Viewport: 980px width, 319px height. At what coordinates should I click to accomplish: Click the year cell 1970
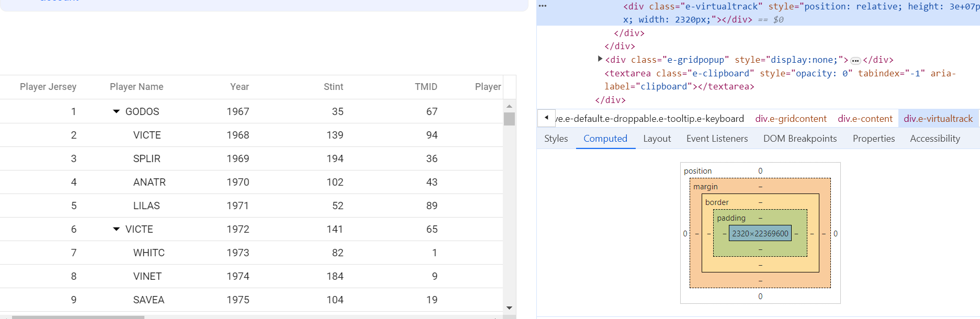(238, 182)
